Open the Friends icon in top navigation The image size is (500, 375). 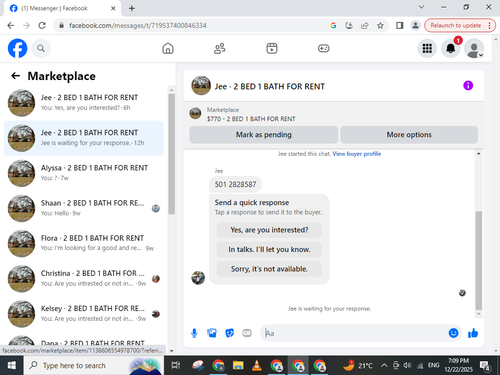click(x=220, y=49)
